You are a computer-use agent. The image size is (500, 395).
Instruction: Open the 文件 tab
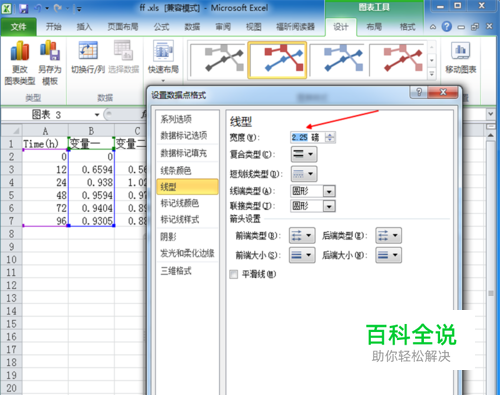[18, 27]
